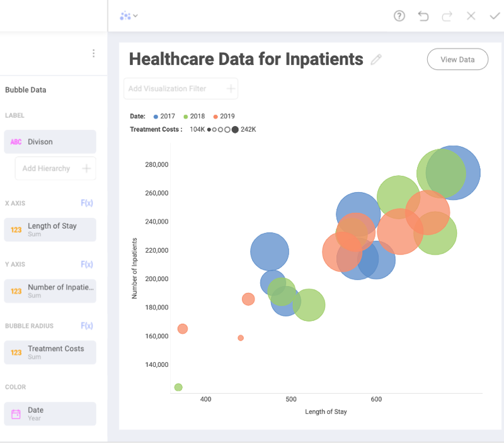Select the Bubble Data panel header

pyautogui.click(x=25, y=89)
